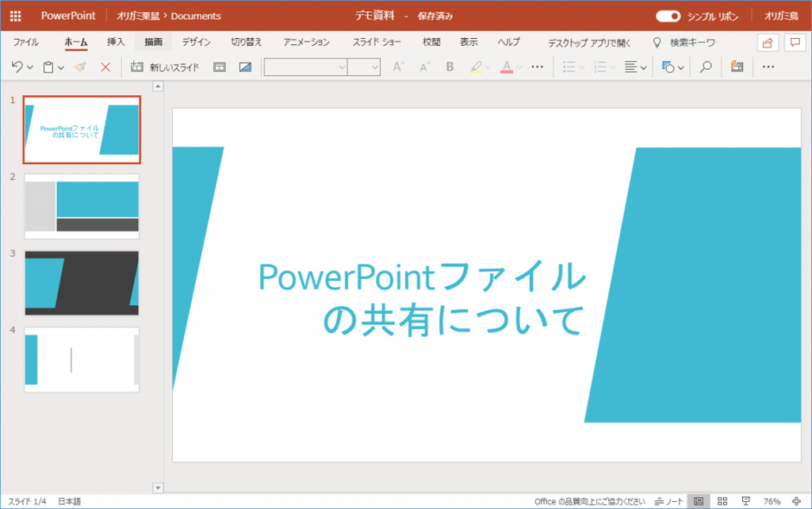Image resolution: width=812 pixels, height=509 pixels.
Task: Open the オリガミ鳥 account menu
Action: tap(781, 16)
